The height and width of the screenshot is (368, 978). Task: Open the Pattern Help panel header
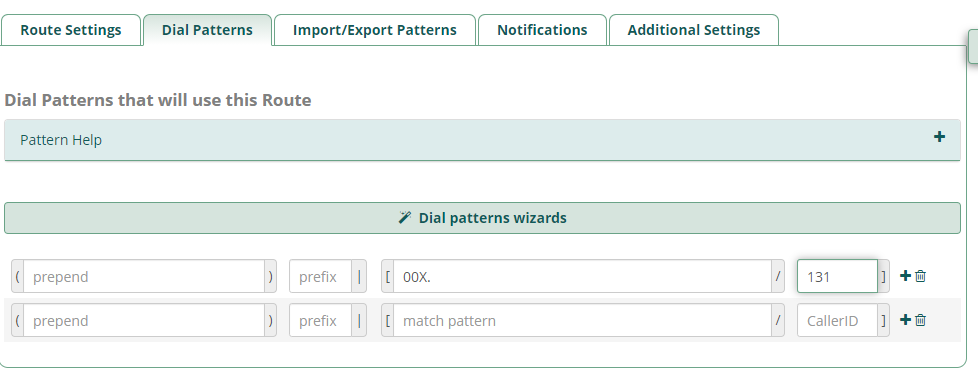482,140
